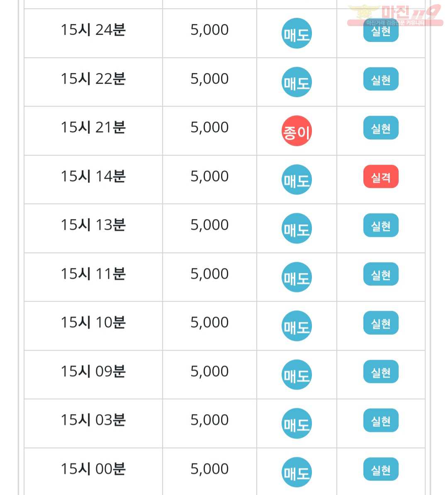Click the 매도 circle in the 15시 03분 row
The width and height of the screenshot is (448, 495).
(x=297, y=423)
